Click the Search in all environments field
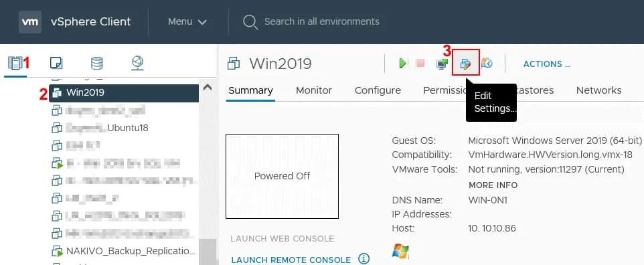The height and width of the screenshot is (265, 644). [321, 22]
